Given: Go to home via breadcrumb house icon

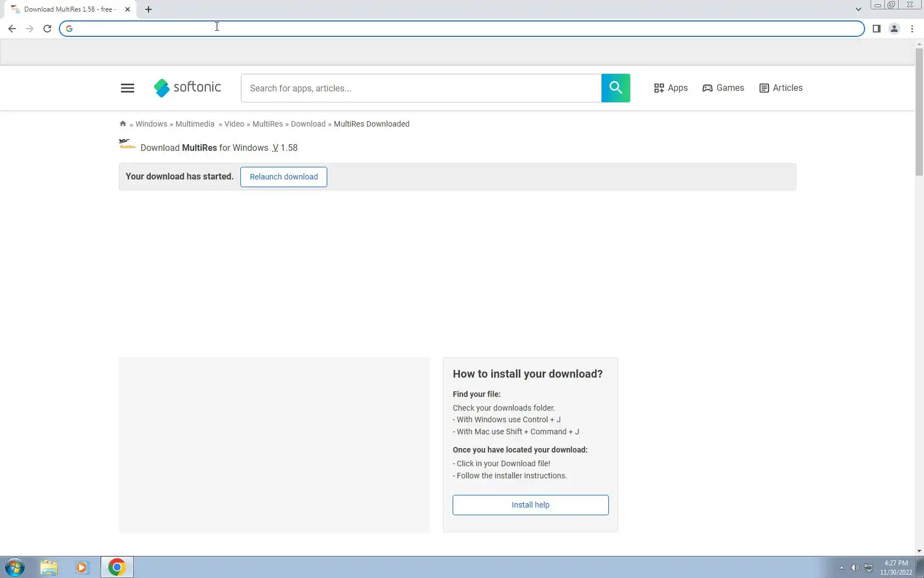Looking at the screenshot, I should [123, 124].
